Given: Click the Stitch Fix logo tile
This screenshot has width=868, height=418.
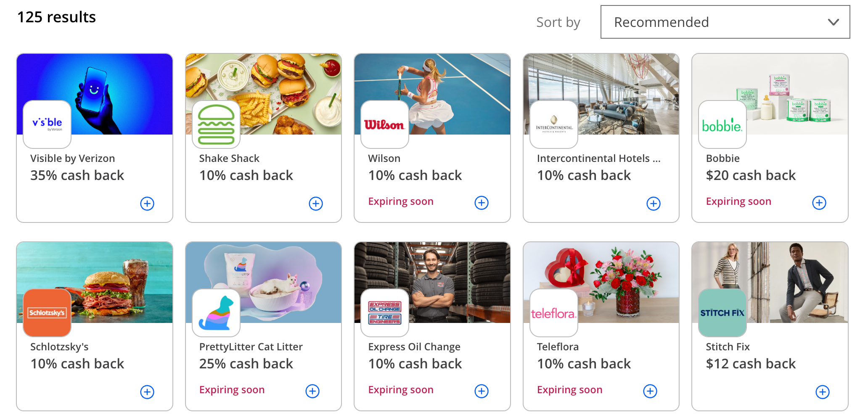Looking at the screenshot, I should coord(722,313).
